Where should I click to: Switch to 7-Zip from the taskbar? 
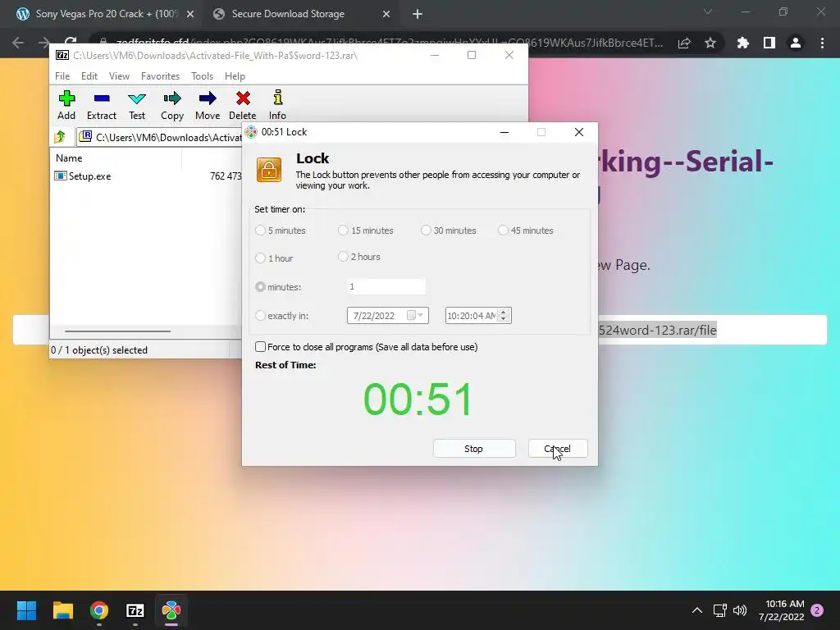135,610
